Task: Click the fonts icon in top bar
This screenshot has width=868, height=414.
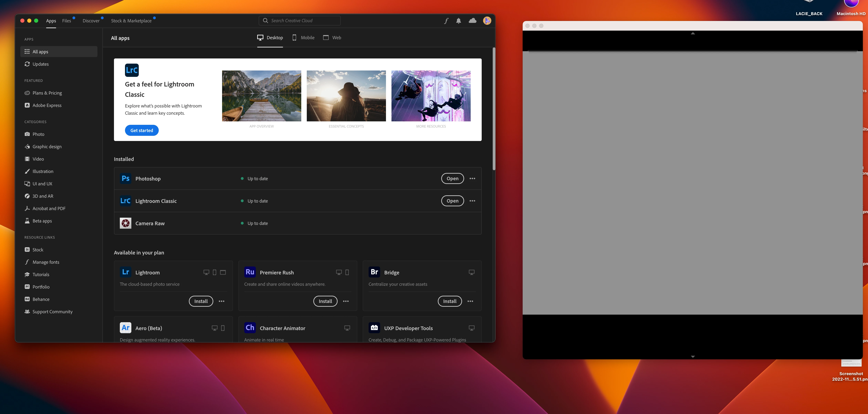Action: [446, 21]
